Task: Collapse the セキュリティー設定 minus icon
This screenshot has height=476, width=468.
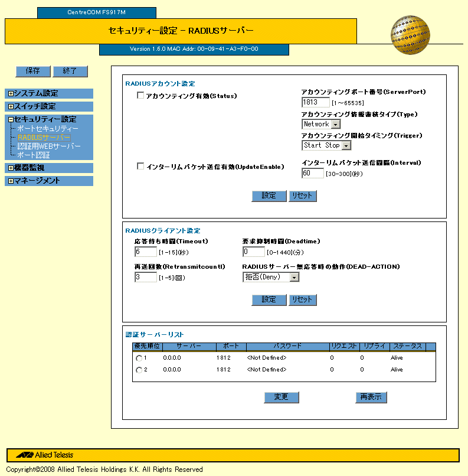Action: [x=11, y=120]
